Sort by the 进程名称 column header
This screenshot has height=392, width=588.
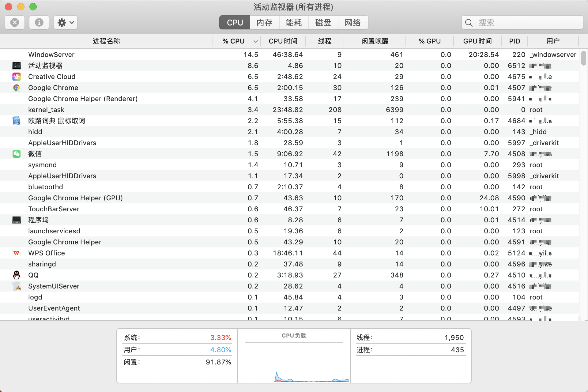pyautogui.click(x=106, y=41)
